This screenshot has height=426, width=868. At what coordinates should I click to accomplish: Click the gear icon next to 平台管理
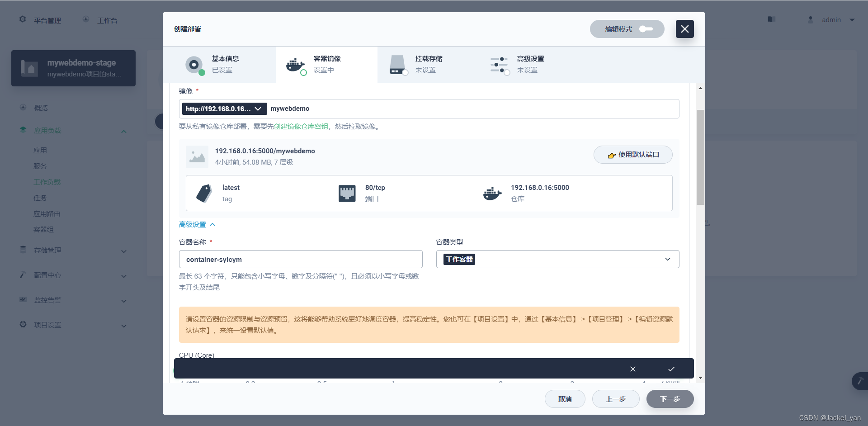[x=23, y=19]
